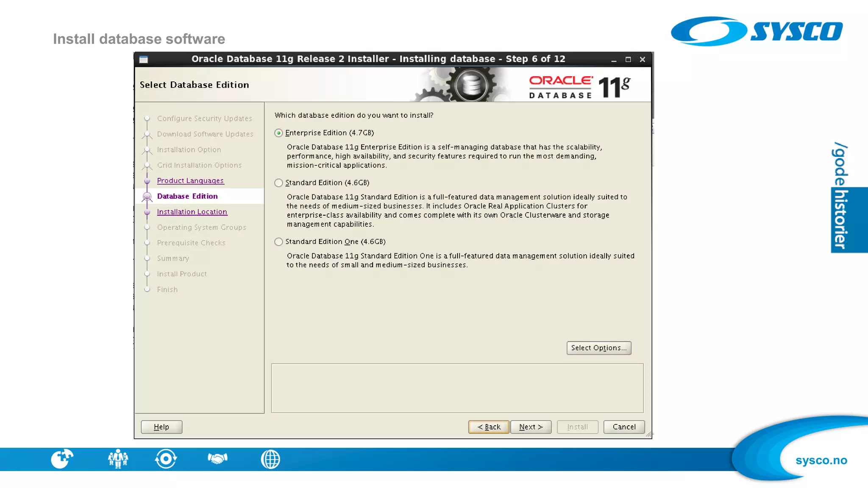This screenshot has height=488, width=868.
Task: Click Installation Option step
Action: [x=189, y=150]
